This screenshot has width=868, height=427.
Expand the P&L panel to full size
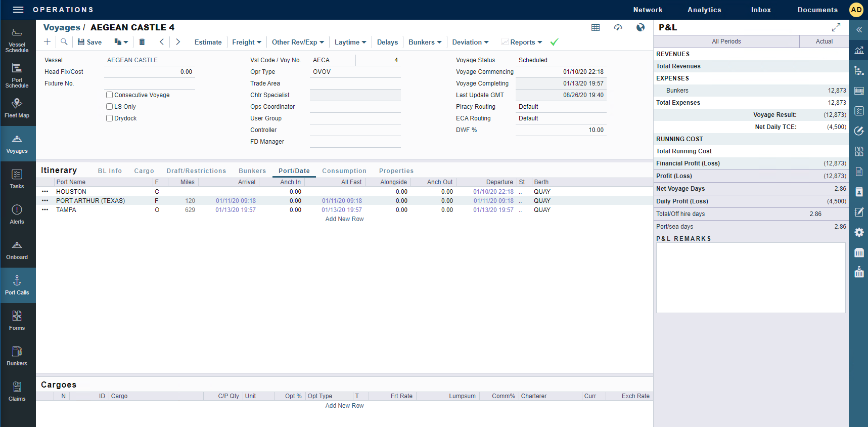coord(836,27)
